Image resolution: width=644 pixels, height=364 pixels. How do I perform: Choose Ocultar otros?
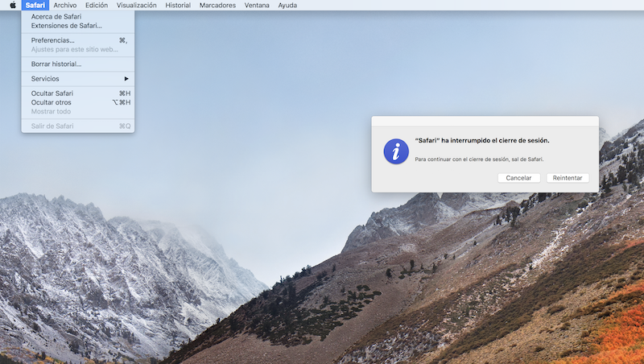[x=78, y=102]
